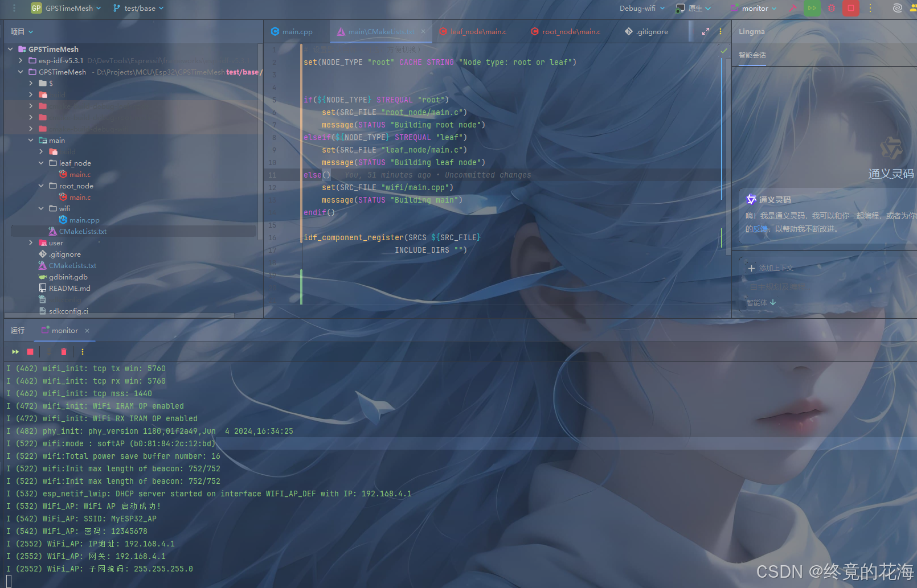Image resolution: width=917 pixels, height=588 pixels.
Task: Open .gitignore in project tree
Action: pos(60,254)
